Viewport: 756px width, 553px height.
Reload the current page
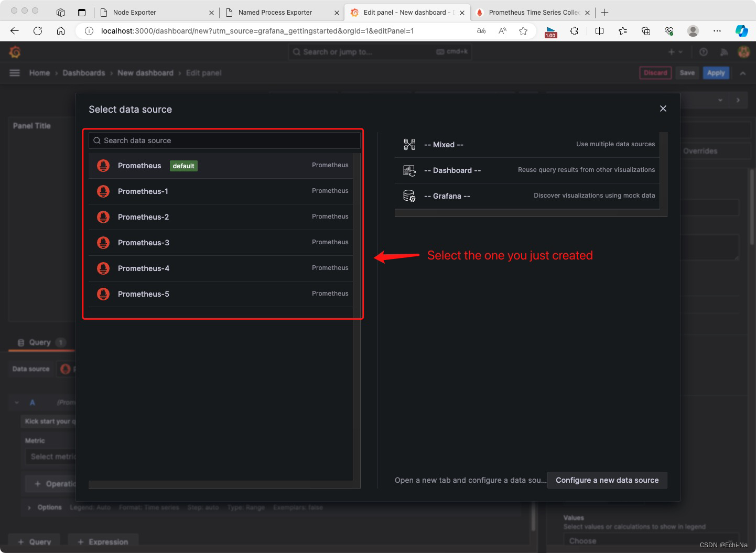(38, 31)
